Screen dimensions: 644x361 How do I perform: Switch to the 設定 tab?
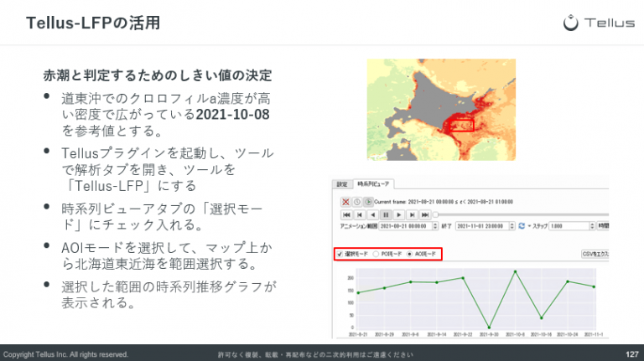coord(342,184)
